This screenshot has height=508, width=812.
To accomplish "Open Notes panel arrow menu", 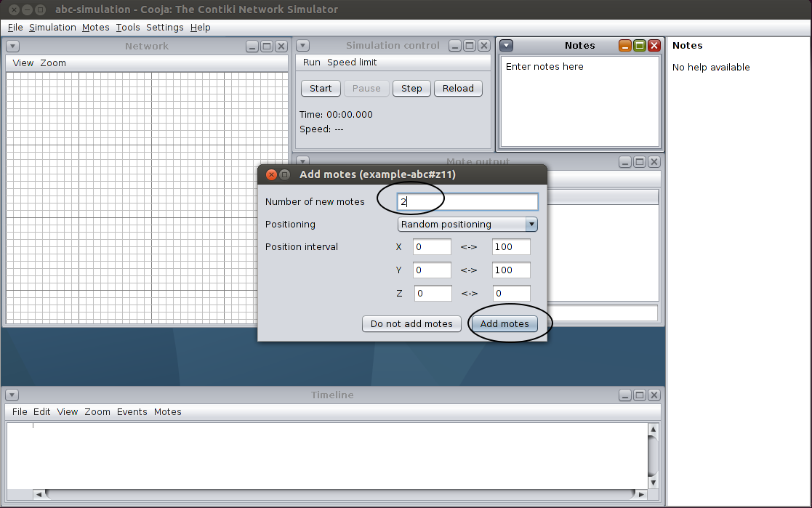I will coord(507,46).
